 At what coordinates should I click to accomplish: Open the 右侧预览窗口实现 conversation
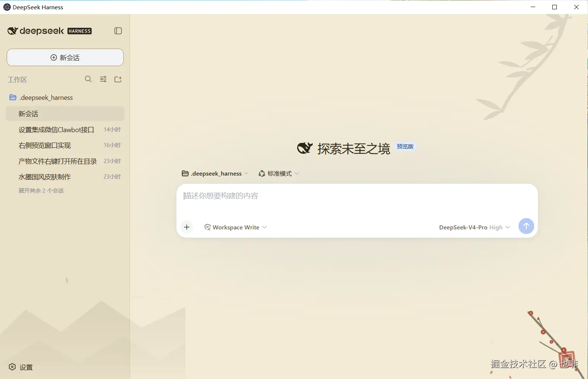tap(65, 145)
